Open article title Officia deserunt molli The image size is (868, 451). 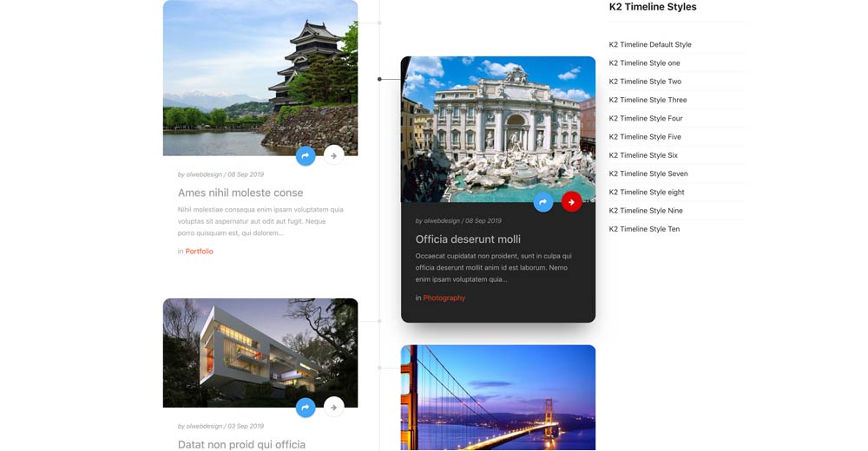[468, 239]
